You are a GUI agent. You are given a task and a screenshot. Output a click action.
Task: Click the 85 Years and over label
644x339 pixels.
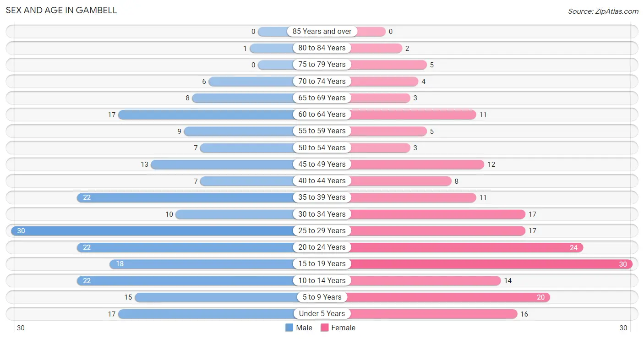[322, 31]
